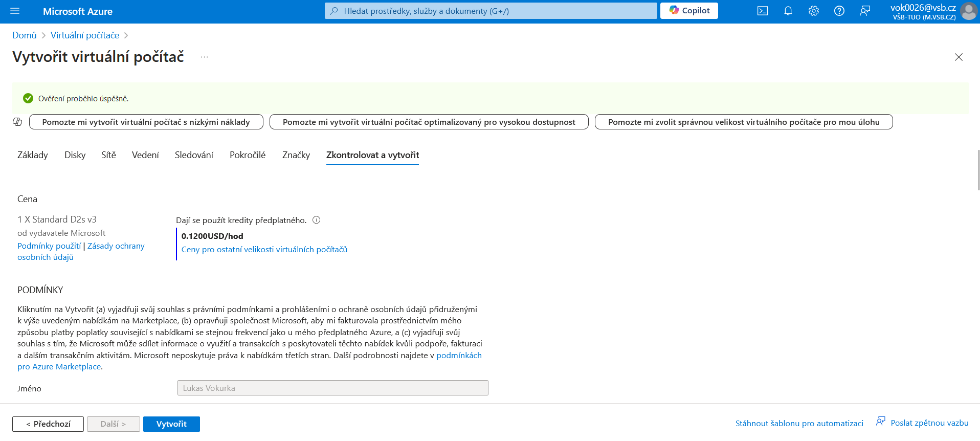Click the Copilot suggestions icon
980x441 pixels.
pos(17,122)
